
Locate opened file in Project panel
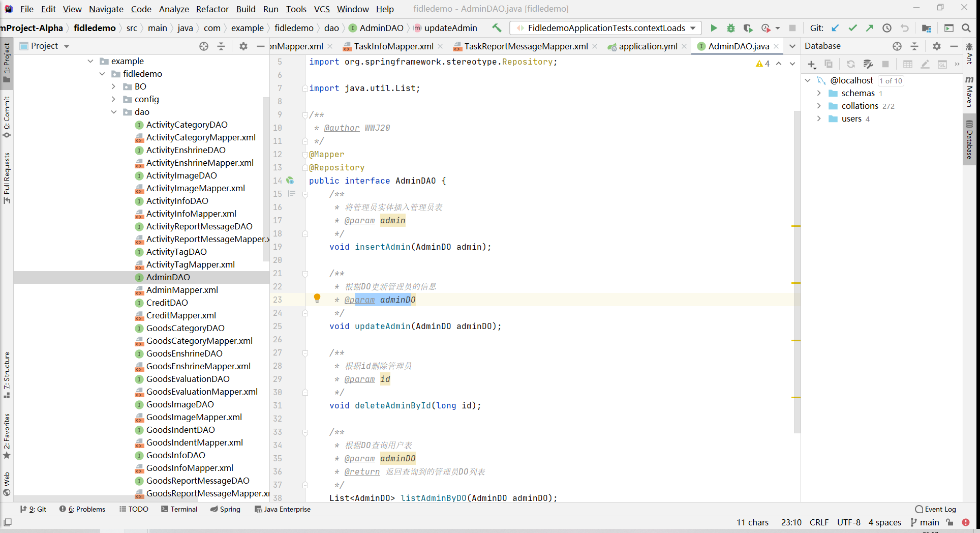tap(204, 46)
